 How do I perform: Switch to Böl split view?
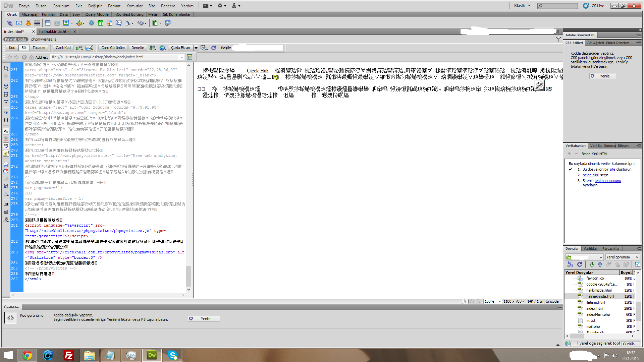point(24,48)
